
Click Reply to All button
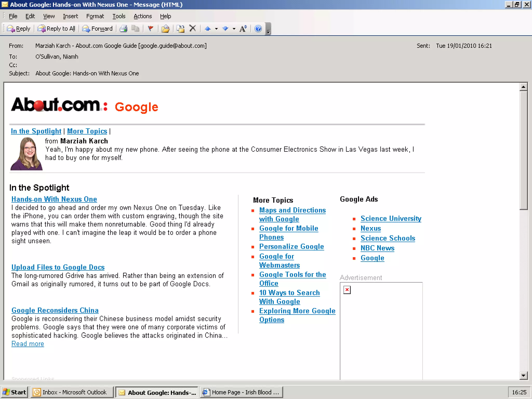[x=56, y=29]
